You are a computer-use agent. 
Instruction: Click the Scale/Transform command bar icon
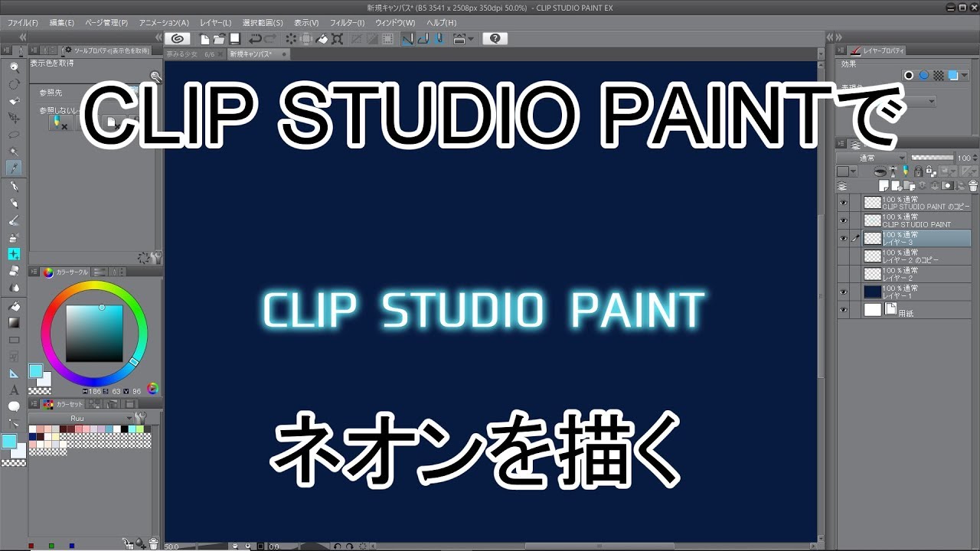click(x=337, y=38)
